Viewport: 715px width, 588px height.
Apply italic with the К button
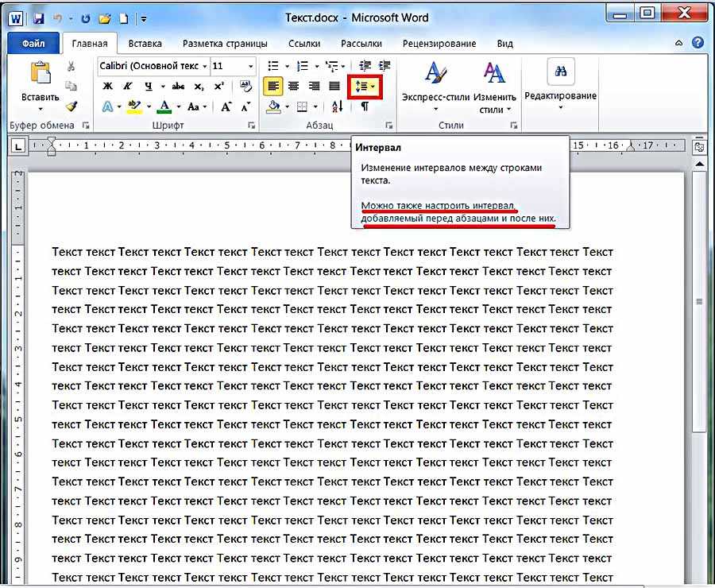(127, 86)
